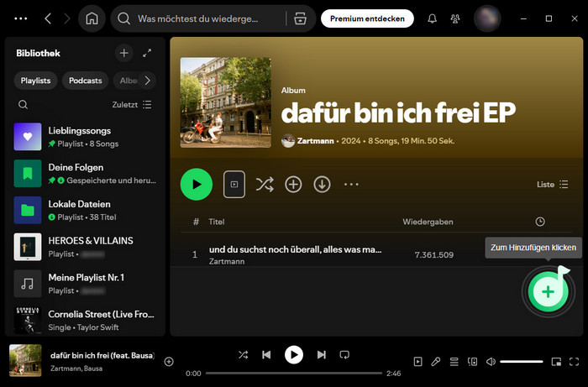
Task: Open the Home page
Action: (x=92, y=18)
